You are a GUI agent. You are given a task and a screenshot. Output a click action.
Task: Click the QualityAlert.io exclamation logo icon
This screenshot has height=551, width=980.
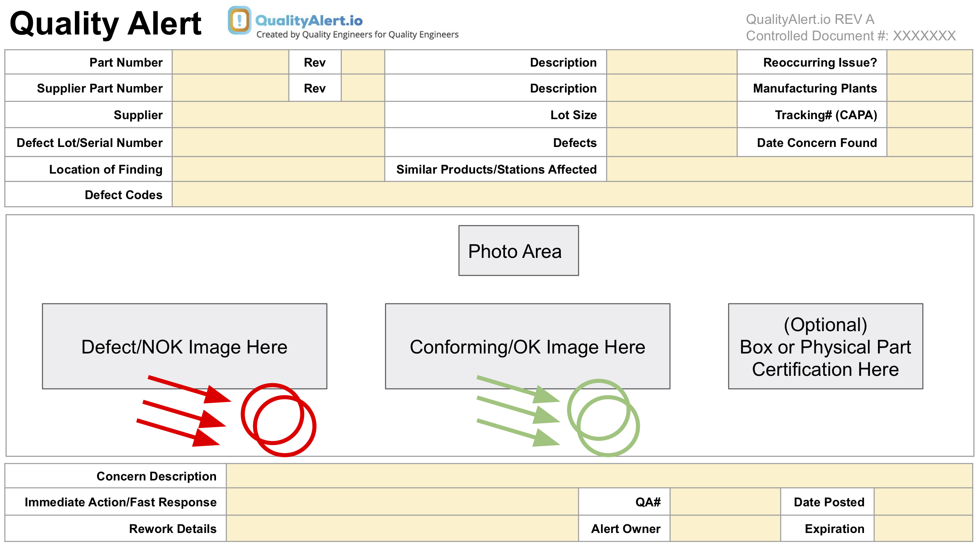(240, 20)
